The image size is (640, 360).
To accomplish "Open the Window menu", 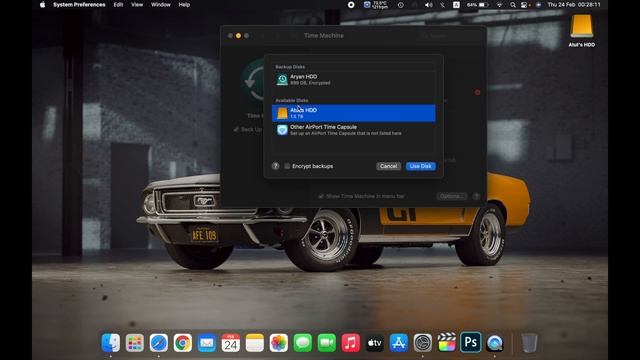I will click(x=161, y=5).
